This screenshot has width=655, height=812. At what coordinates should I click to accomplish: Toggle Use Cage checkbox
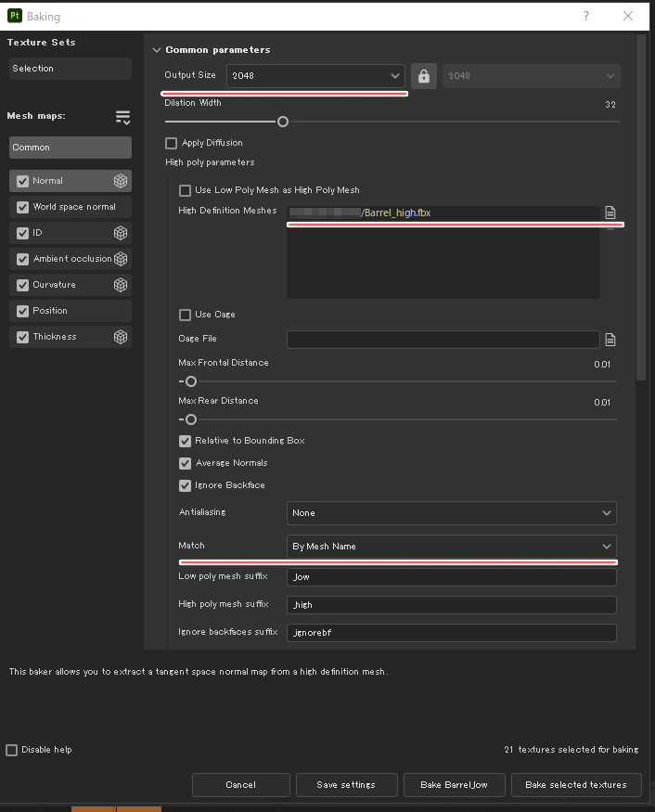pos(185,315)
